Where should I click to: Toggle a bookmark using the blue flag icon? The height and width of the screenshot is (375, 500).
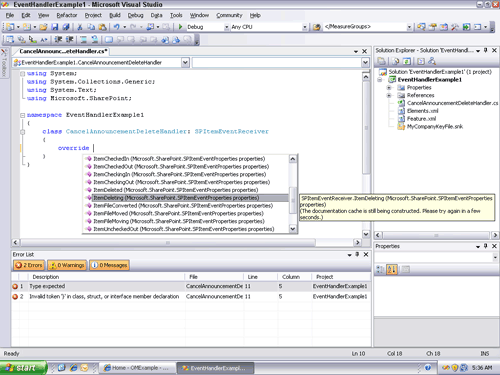coord(109,40)
